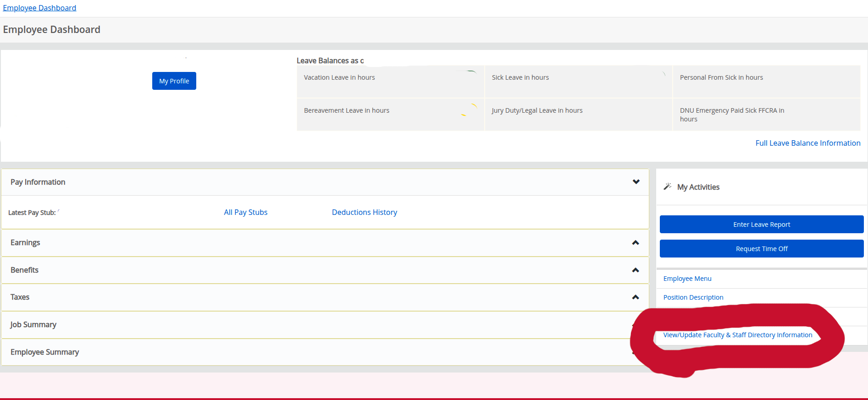The width and height of the screenshot is (868, 400).
Task: View Deductions History
Action: [364, 213]
